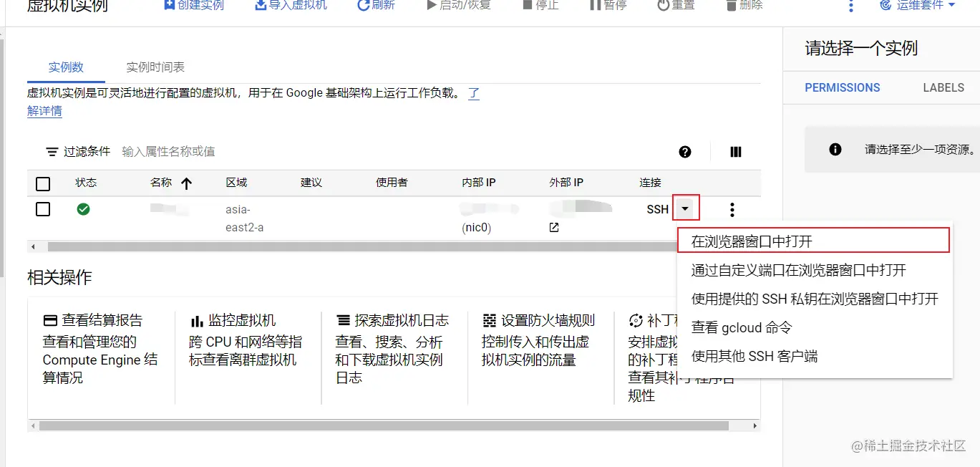Click Connect (连接) column header

coord(650,183)
